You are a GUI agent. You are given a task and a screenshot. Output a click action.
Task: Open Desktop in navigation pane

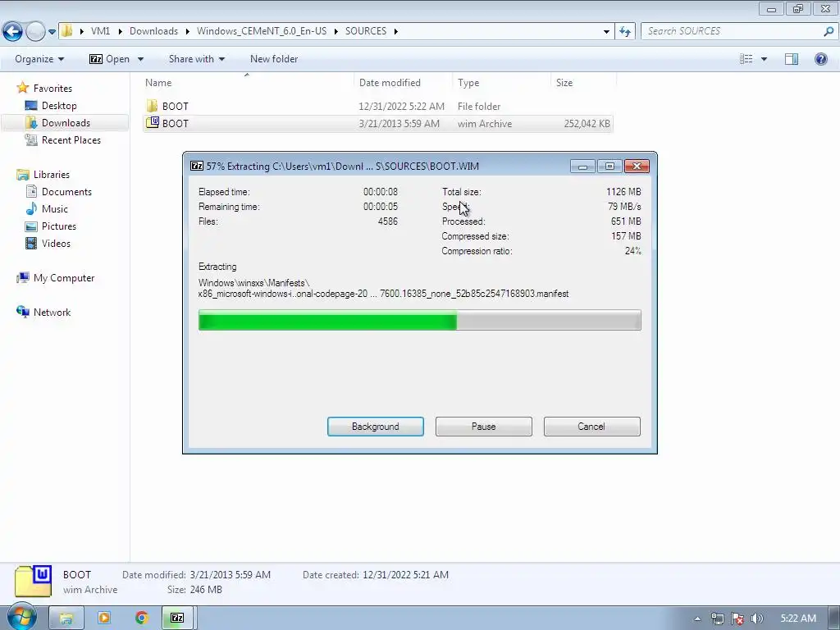click(59, 106)
